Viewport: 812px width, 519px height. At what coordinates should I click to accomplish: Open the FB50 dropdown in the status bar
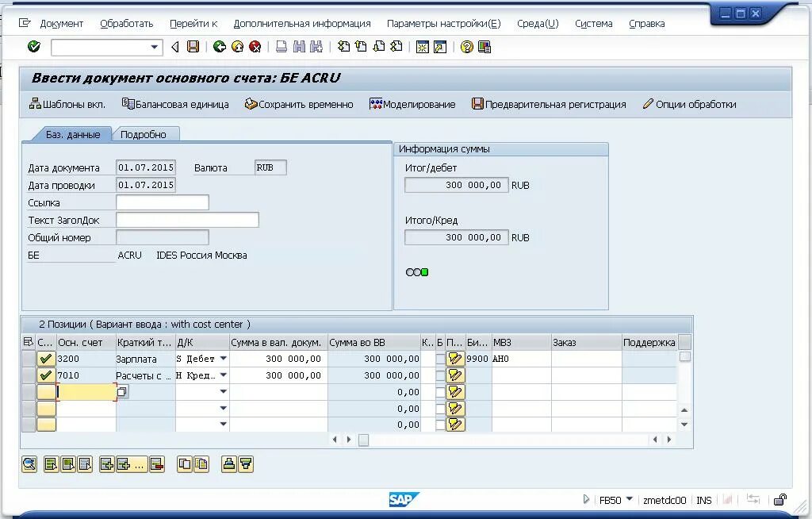point(629,500)
